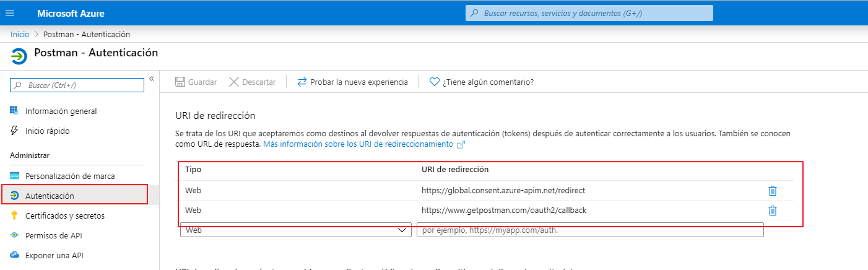The height and width of the screenshot is (270, 868).
Task: Click the Postman app logo icon
Action: click(19, 56)
